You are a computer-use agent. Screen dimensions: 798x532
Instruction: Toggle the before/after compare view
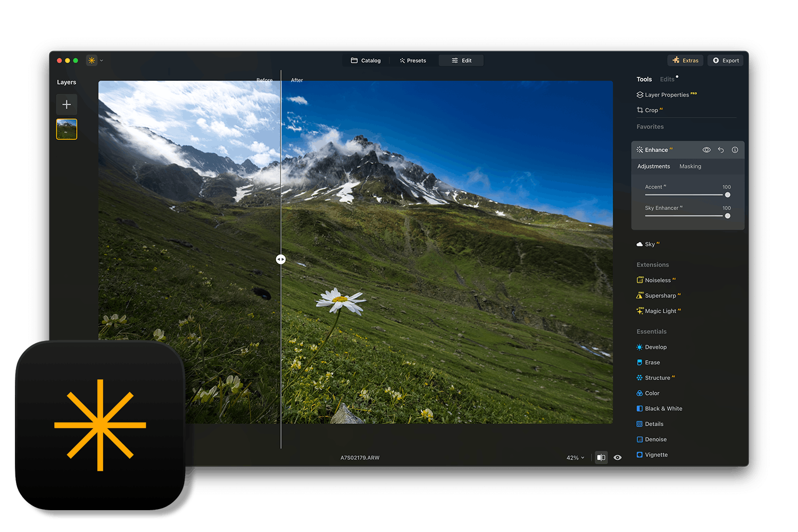point(601,458)
